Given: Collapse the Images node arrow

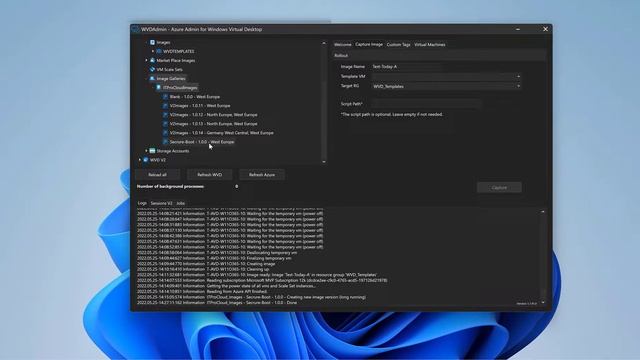Looking at the screenshot, I should click(147, 42).
